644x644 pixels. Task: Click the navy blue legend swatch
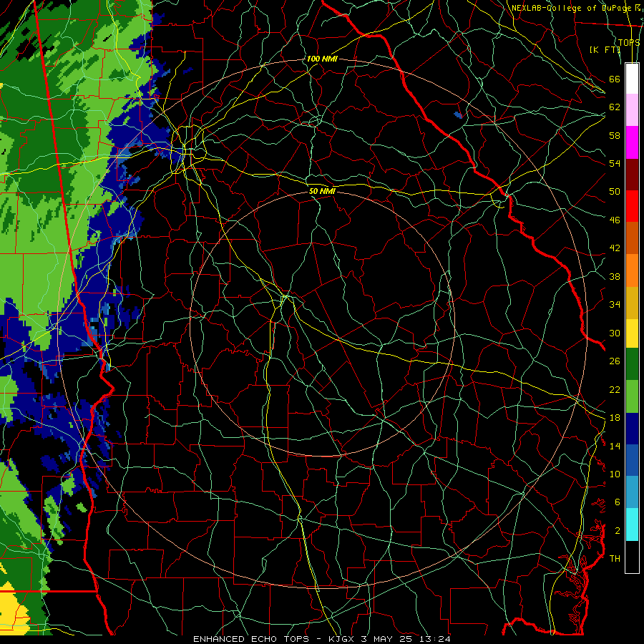click(632, 429)
